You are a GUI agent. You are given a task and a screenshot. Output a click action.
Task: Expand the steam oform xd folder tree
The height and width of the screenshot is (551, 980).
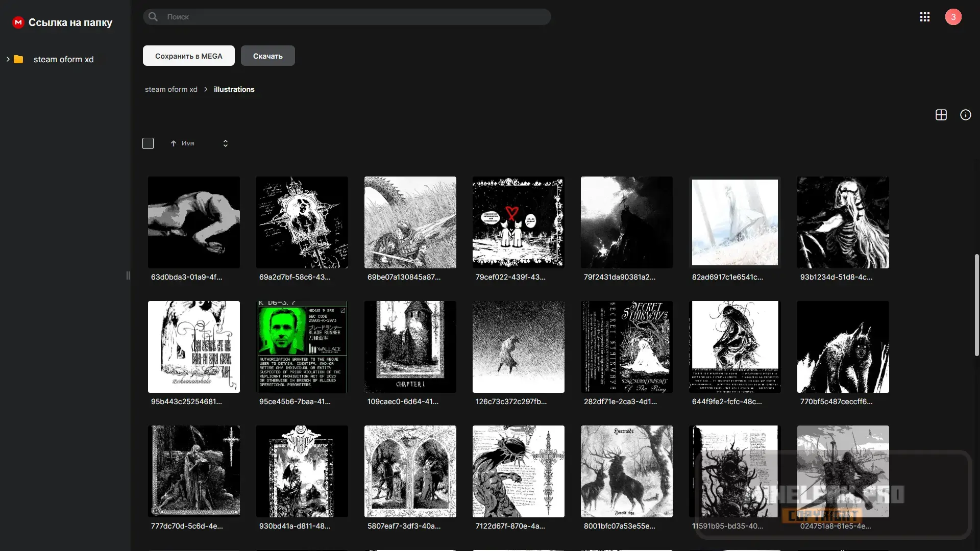(8, 59)
